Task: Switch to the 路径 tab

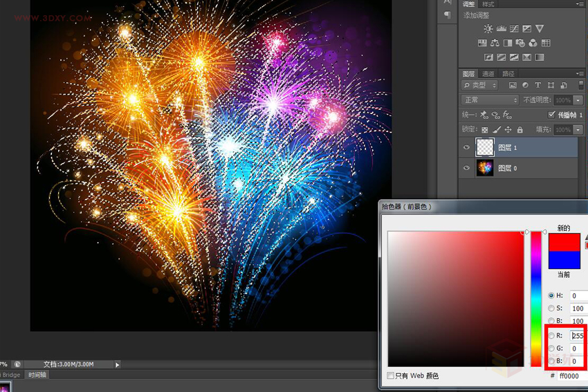Action: 508,73
